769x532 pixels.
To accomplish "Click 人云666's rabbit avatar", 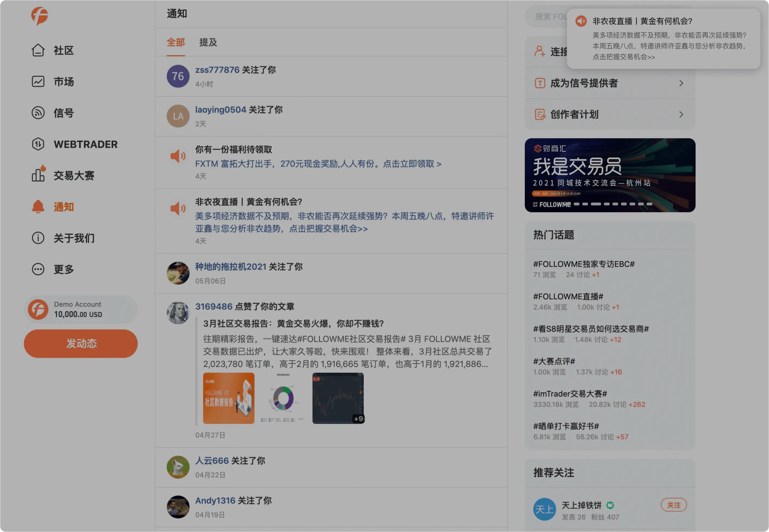I will click(x=178, y=467).
